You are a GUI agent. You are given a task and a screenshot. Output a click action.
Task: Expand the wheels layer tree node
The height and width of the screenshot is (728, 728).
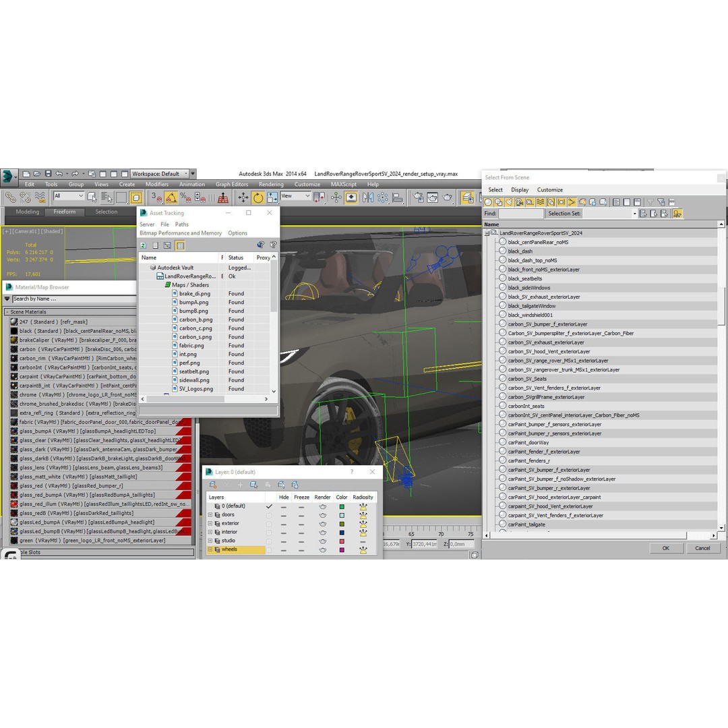(210, 550)
